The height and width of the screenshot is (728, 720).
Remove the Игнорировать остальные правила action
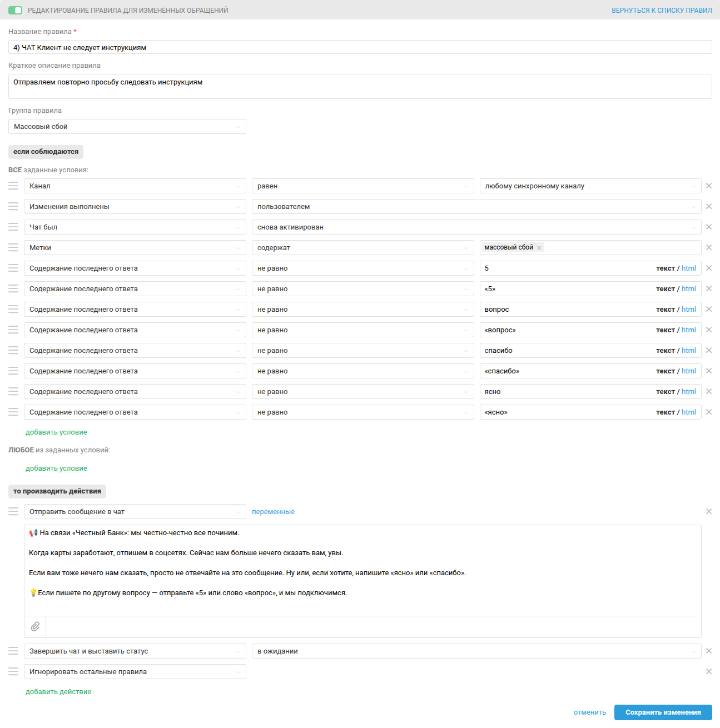point(709,672)
